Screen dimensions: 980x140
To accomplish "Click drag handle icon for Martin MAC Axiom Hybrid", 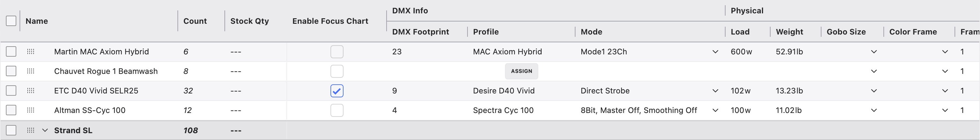I will coord(31,51).
